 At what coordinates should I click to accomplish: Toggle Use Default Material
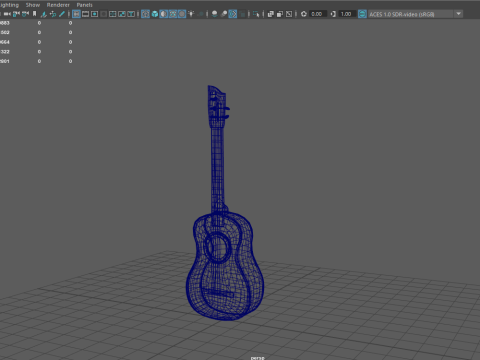tap(164, 14)
